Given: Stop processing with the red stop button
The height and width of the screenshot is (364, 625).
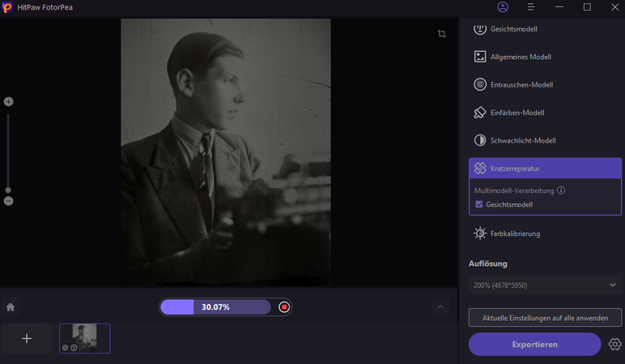Looking at the screenshot, I should (x=283, y=307).
